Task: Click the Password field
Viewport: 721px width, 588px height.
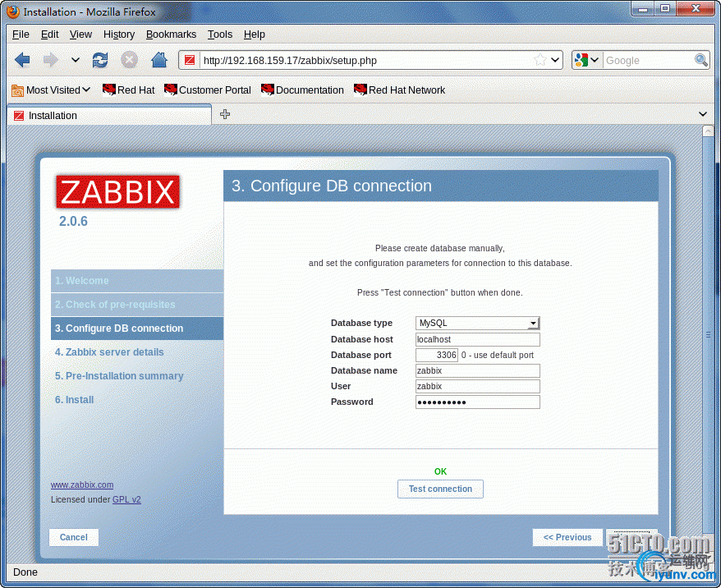Action: 477,402
